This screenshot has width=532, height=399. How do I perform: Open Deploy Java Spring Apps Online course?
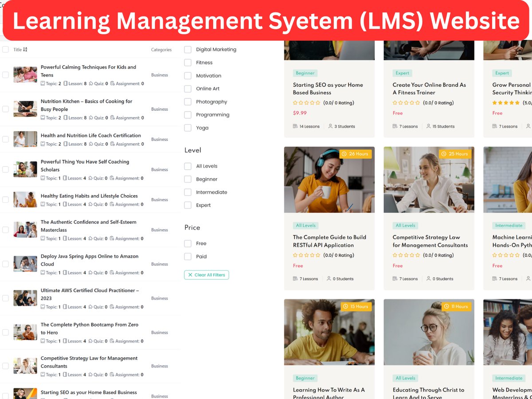point(90,260)
